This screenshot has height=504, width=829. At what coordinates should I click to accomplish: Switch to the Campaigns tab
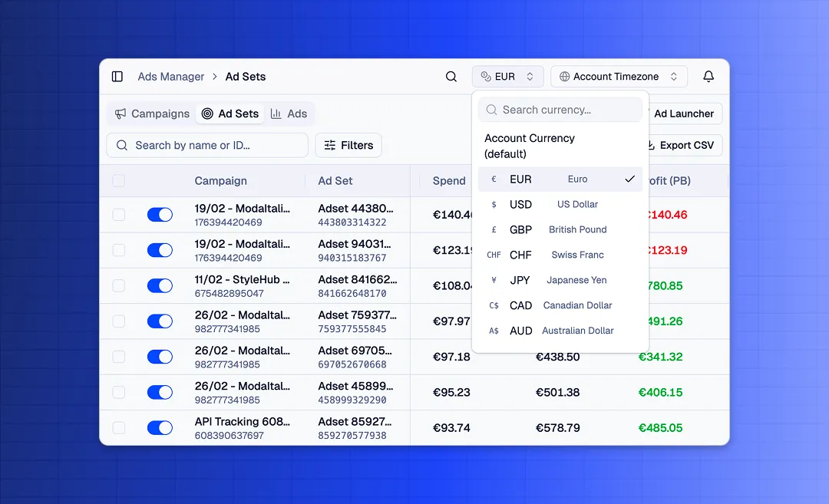[x=151, y=114]
